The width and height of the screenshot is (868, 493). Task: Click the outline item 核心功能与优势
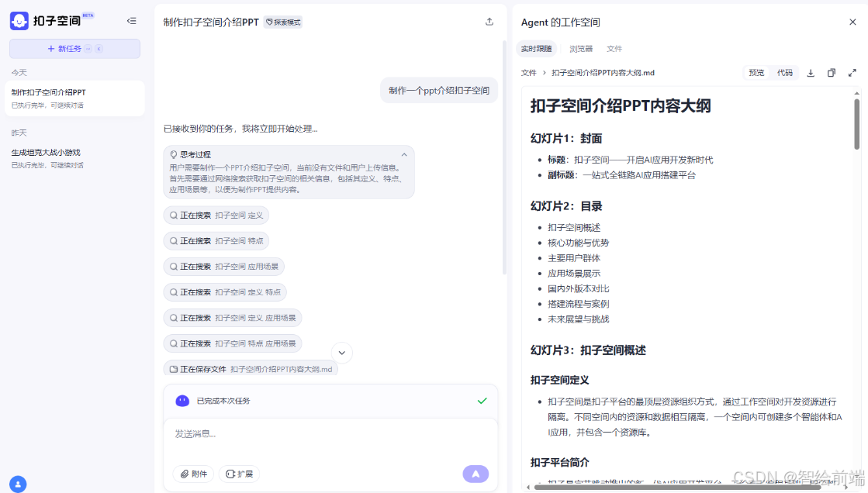point(578,243)
